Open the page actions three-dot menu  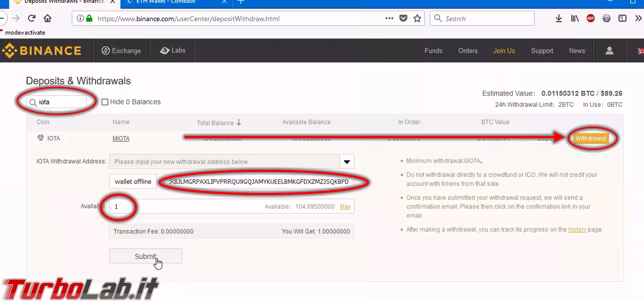[x=389, y=18]
